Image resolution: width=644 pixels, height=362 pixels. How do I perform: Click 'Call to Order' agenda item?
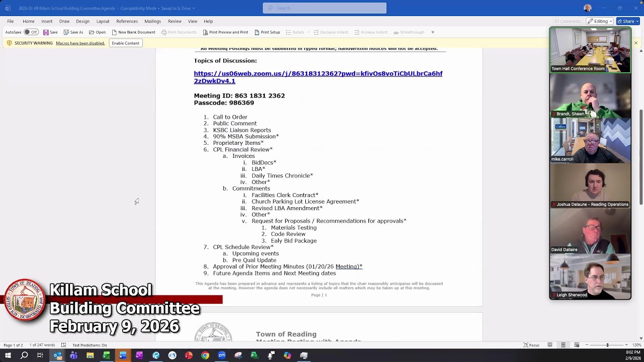coord(230,117)
